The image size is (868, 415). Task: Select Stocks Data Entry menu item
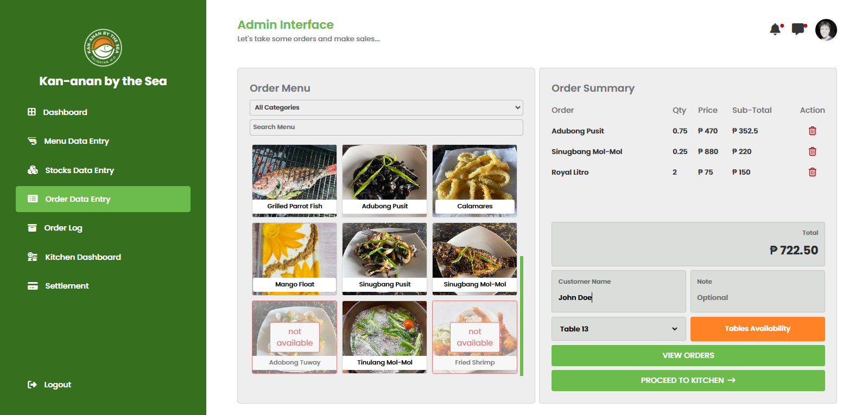(x=79, y=170)
